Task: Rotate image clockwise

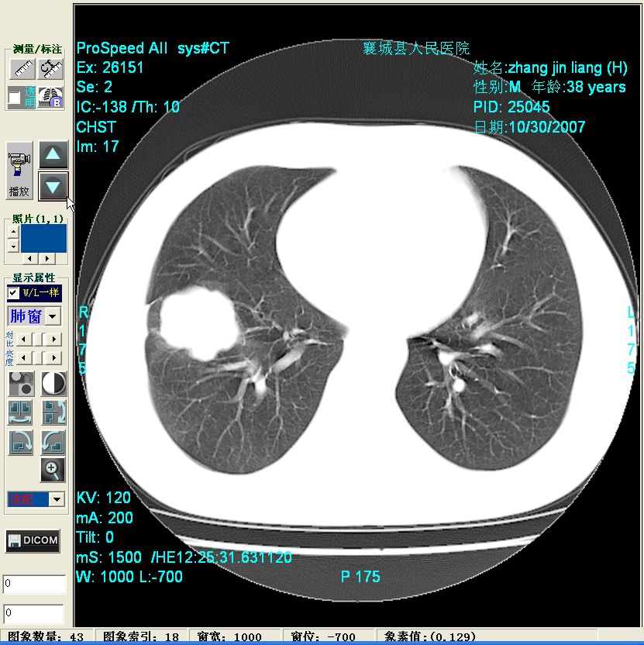Action: pos(20,442)
